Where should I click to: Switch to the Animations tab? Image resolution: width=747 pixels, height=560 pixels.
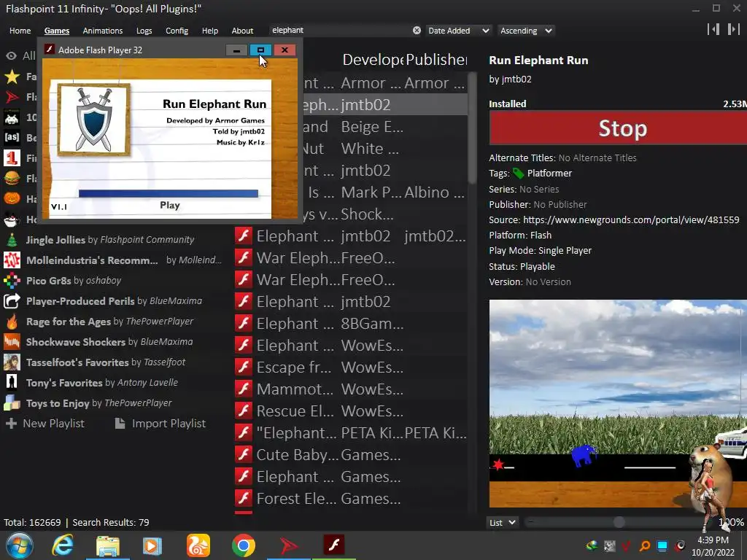102,31
